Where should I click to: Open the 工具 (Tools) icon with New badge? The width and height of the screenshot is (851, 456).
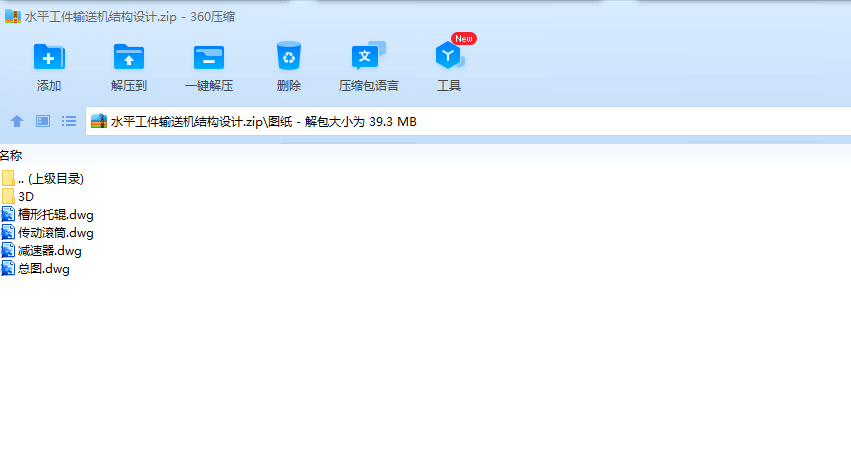[x=449, y=55]
